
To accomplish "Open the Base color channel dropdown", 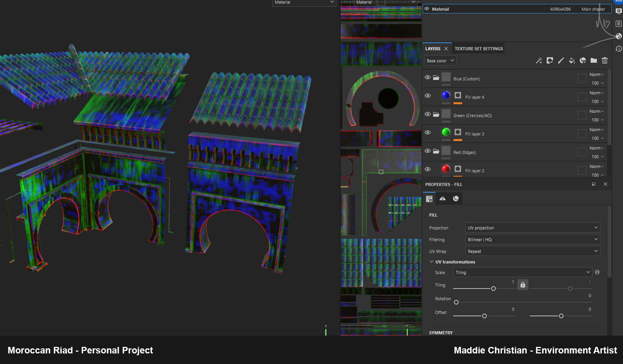I will [x=440, y=61].
